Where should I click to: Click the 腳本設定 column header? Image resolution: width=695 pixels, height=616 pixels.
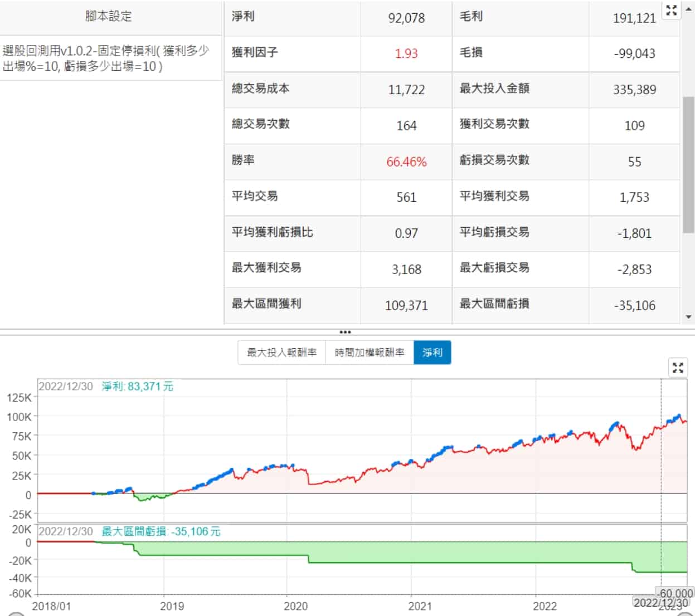tap(109, 17)
